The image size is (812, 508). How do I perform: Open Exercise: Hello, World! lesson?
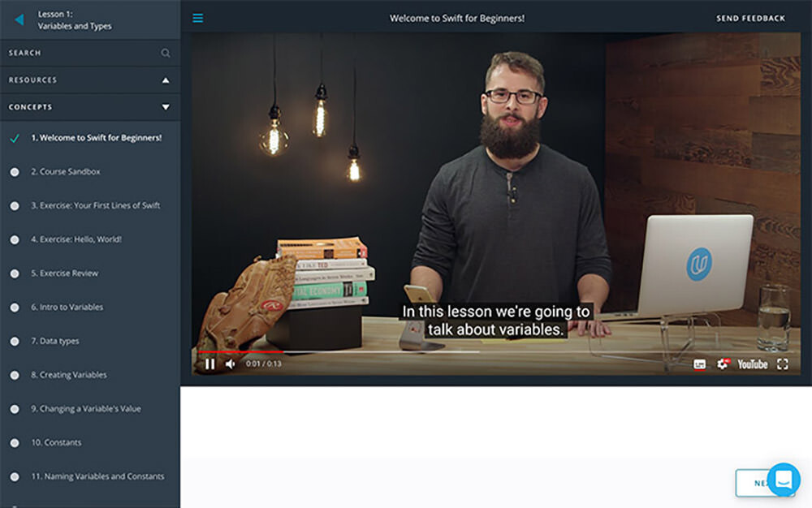coord(76,239)
